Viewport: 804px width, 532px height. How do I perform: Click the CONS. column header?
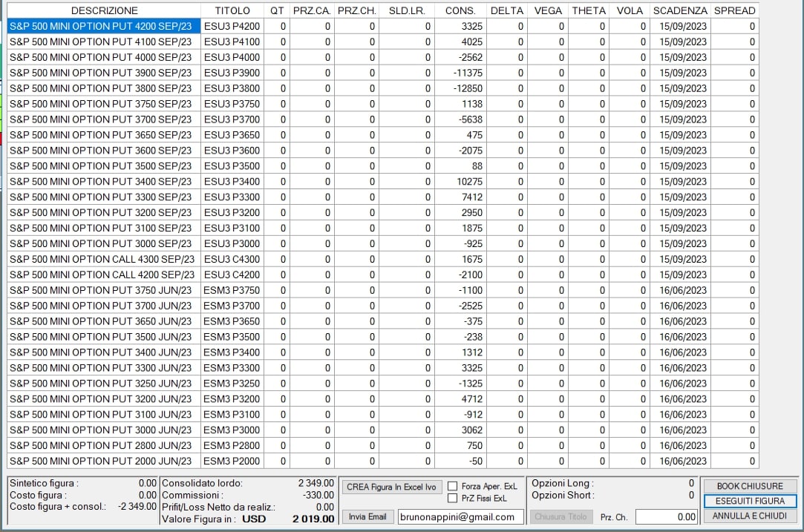(460, 11)
